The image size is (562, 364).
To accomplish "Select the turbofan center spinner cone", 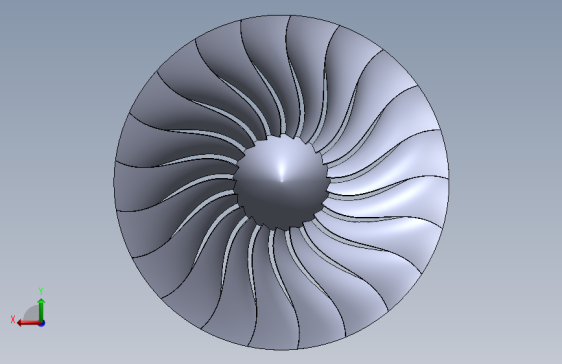I will click(x=282, y=182).
